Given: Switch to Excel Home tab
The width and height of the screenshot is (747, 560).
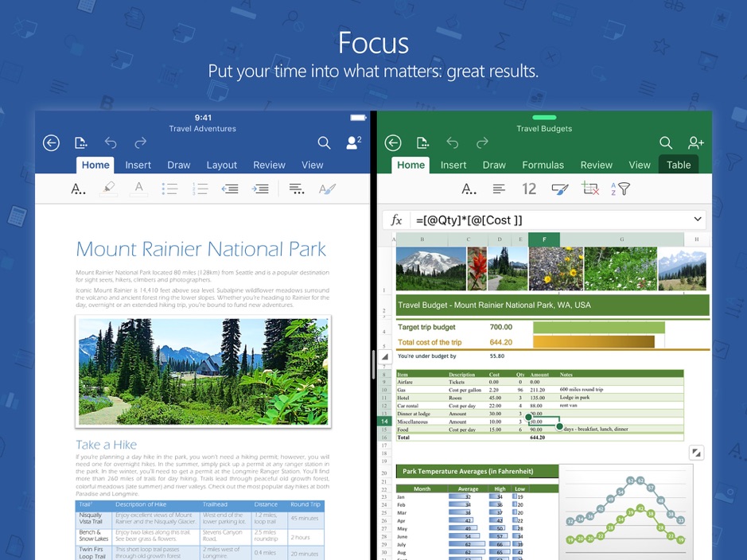Looking at the screenshot, I should click(x=410, y=165).
